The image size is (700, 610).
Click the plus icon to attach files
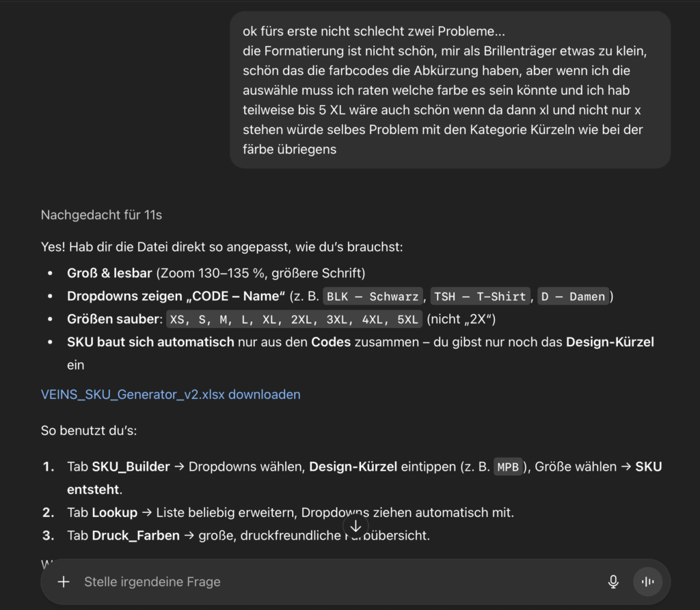coord(64,582)
